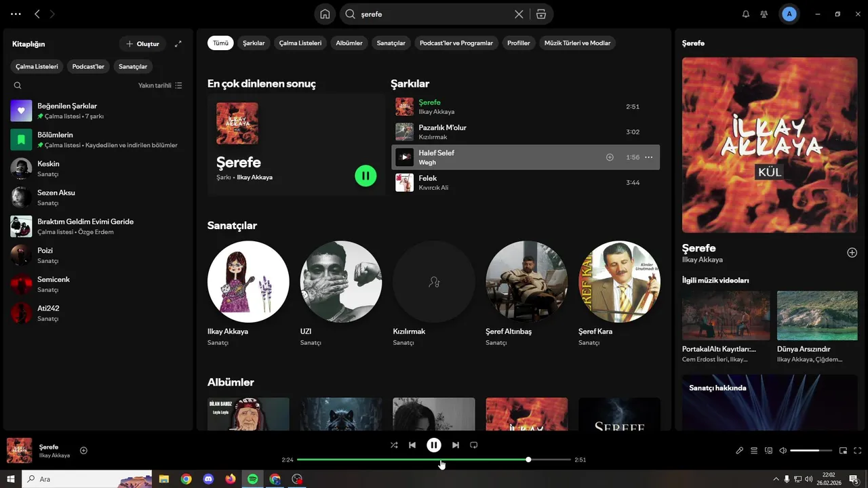Image resolution: width=868 pixels, height=488 pixels.
Task: Click the playback progress bar
Action: click(434, 460)
